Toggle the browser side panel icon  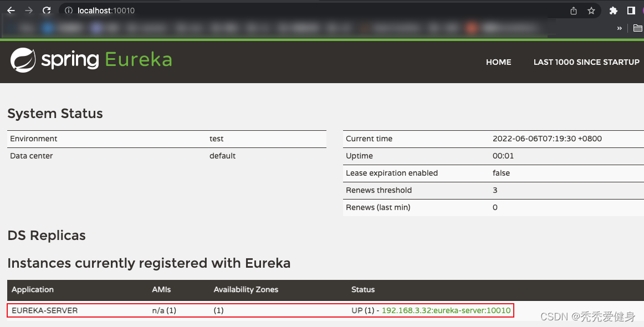631,11
